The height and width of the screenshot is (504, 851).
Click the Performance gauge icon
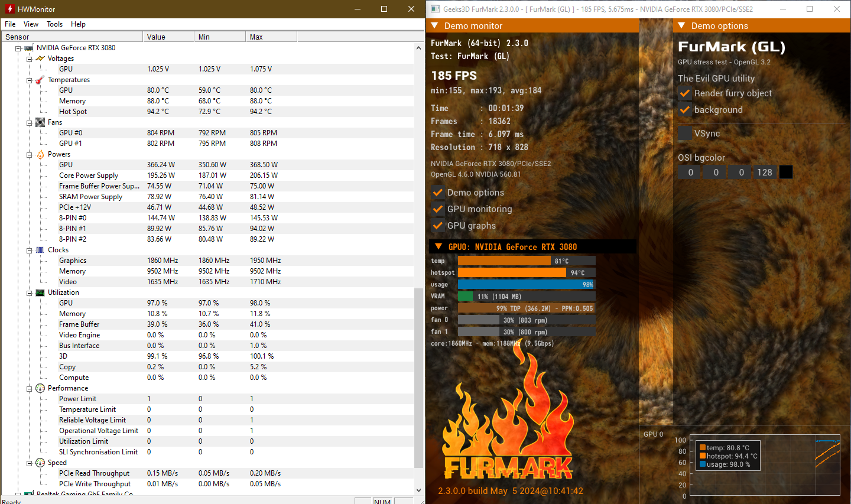40,388
